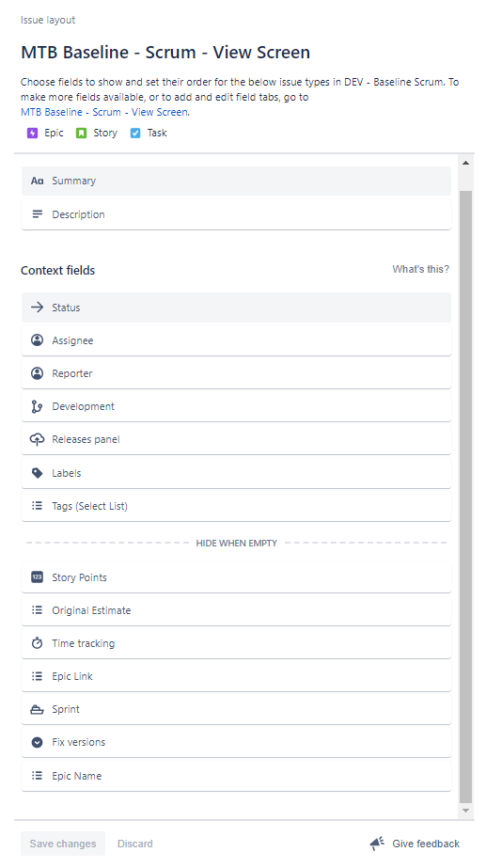Screen dimensions: 486x868
Task: Click the Sprint ship icon
Action: click(37, 710)
